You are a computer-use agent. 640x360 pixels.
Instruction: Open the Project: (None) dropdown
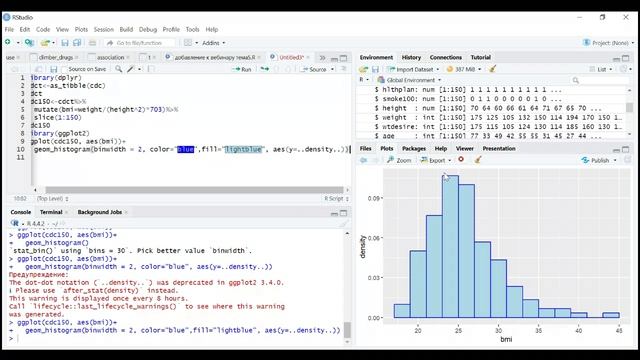pos(609,43)
